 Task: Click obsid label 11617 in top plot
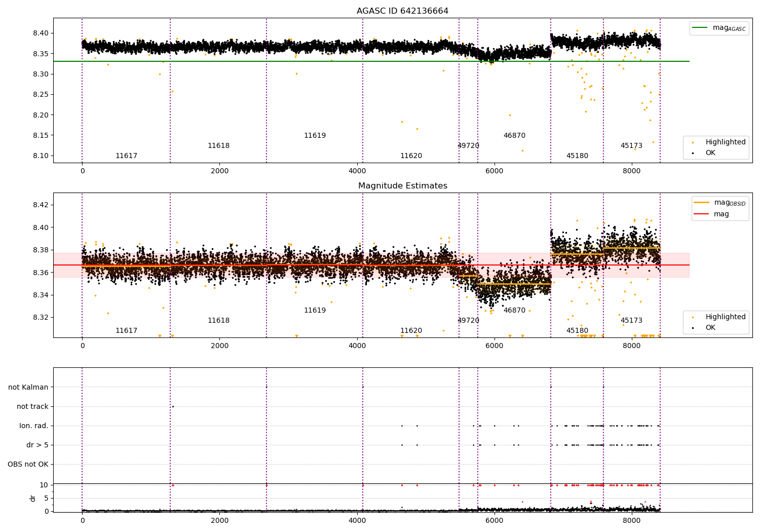126,156
